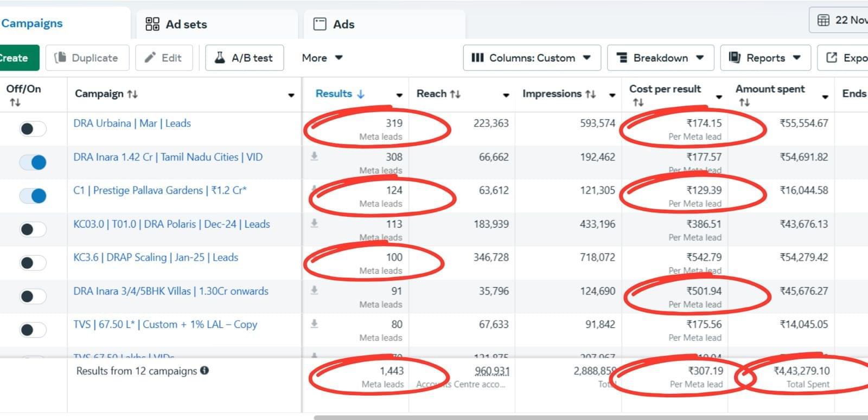Open the Columns: Custom dropdown
Image resolution: width=868 pixels, height=420 pixels.
pyautogui.click(x=532, y=58)
